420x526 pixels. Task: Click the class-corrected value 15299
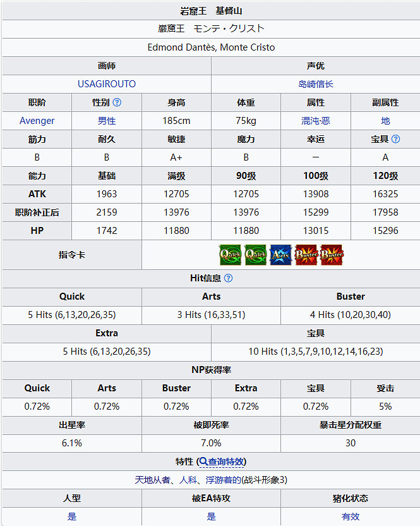tap(316, 212)
